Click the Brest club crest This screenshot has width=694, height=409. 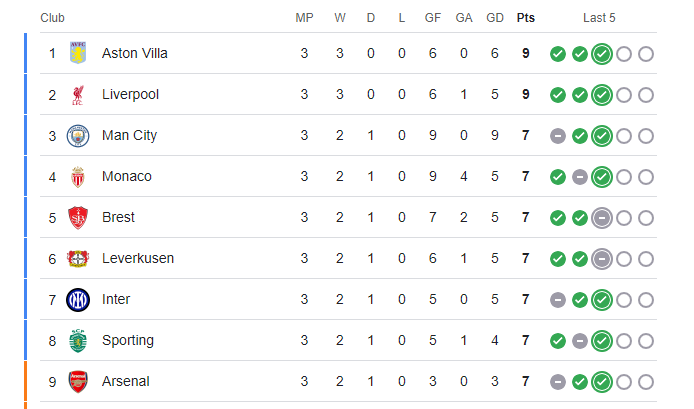78,218
